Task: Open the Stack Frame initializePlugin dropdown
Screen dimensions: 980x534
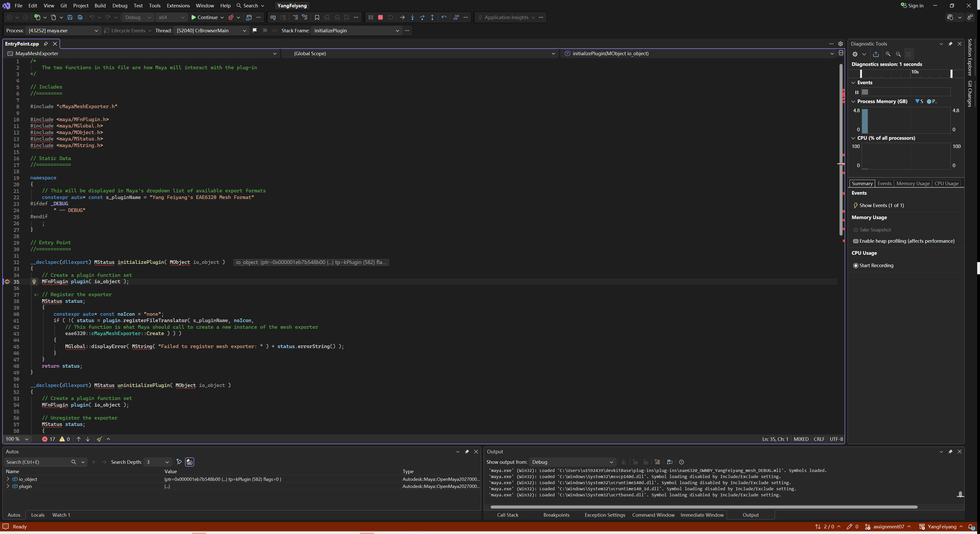Action: 357,31
